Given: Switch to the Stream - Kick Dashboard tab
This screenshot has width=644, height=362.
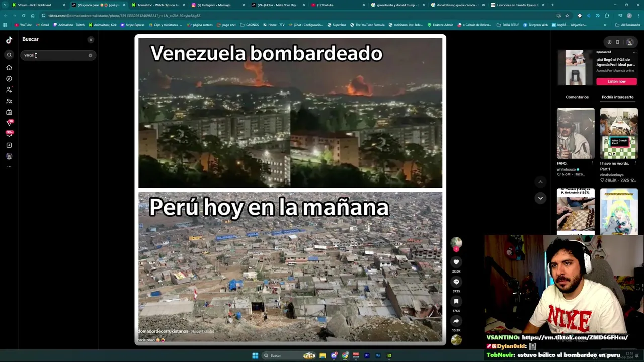Looking at the screenshot, I should (39, 5).
